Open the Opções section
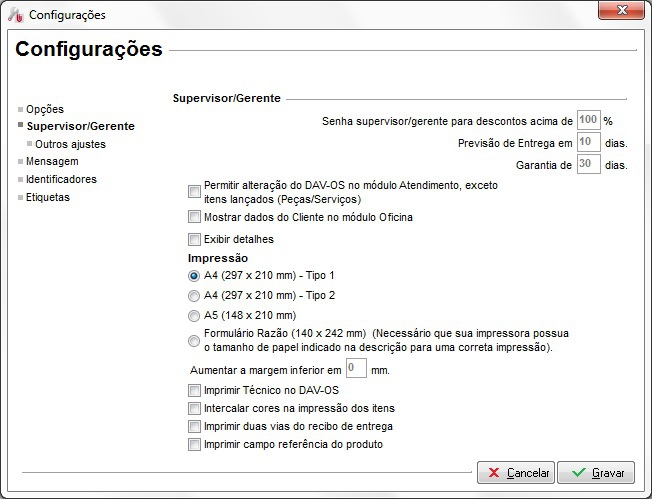This screenshot has width=652, height=500. click(x=44, y=109)
